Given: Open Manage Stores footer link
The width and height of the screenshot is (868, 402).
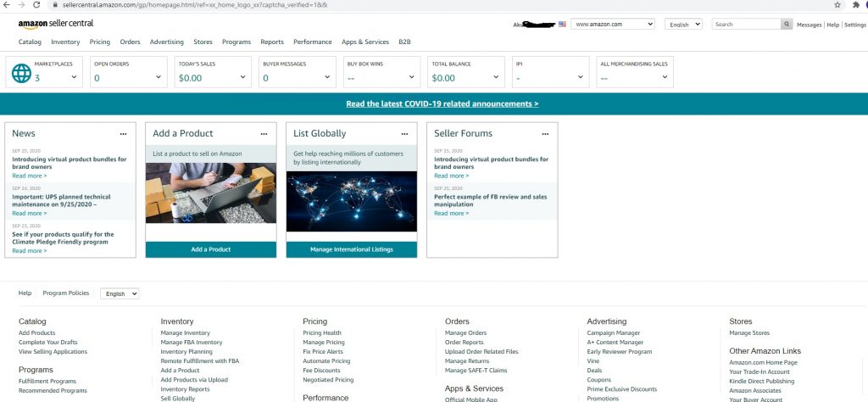Looking at the screenshot, I should (x=749, y=333).
